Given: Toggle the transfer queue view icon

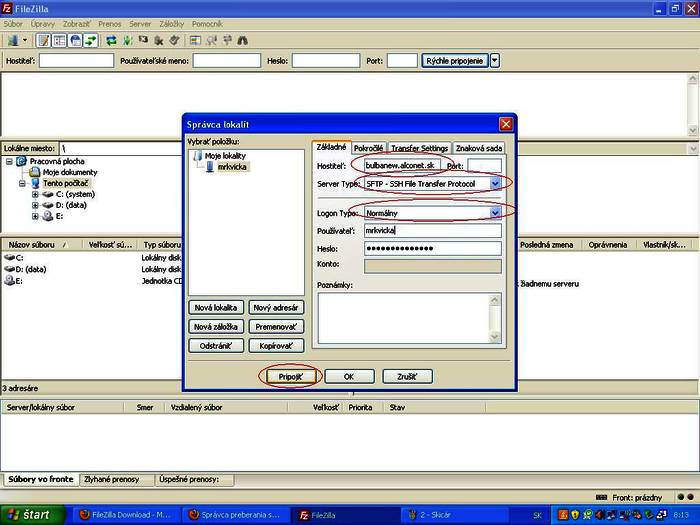Looking at the screenshot, I should pos(91,41).
